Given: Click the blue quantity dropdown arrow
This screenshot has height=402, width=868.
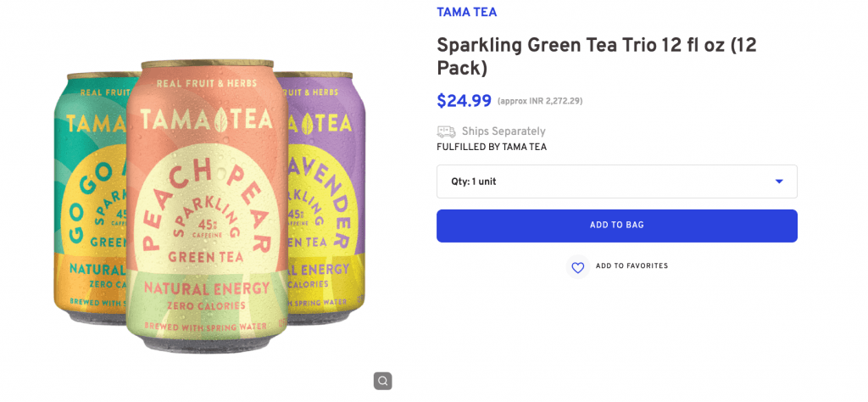Looking at the screenshot, I should tap(779, 181).
